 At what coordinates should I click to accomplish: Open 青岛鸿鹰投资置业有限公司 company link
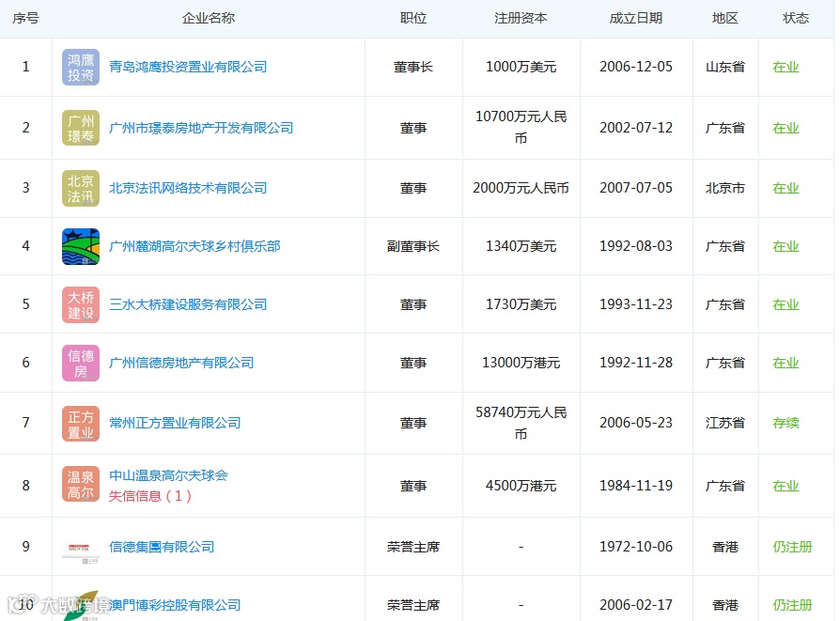coord(188,67)
